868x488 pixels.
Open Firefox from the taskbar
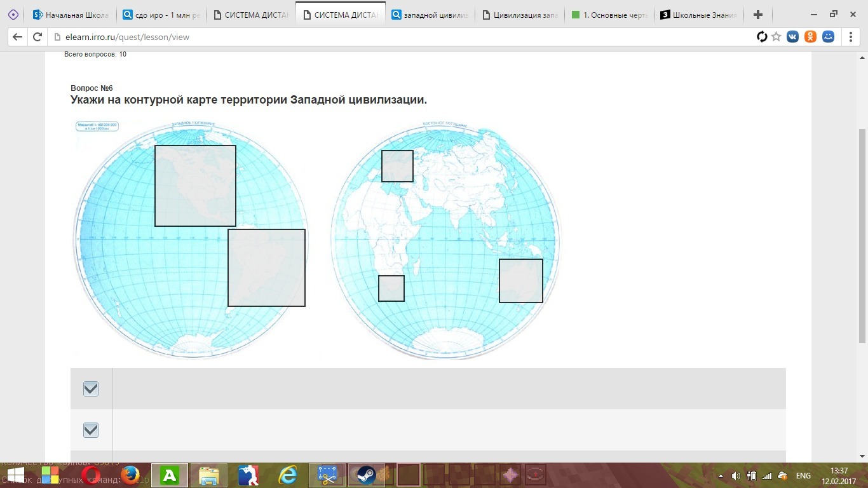pos(130,475)
